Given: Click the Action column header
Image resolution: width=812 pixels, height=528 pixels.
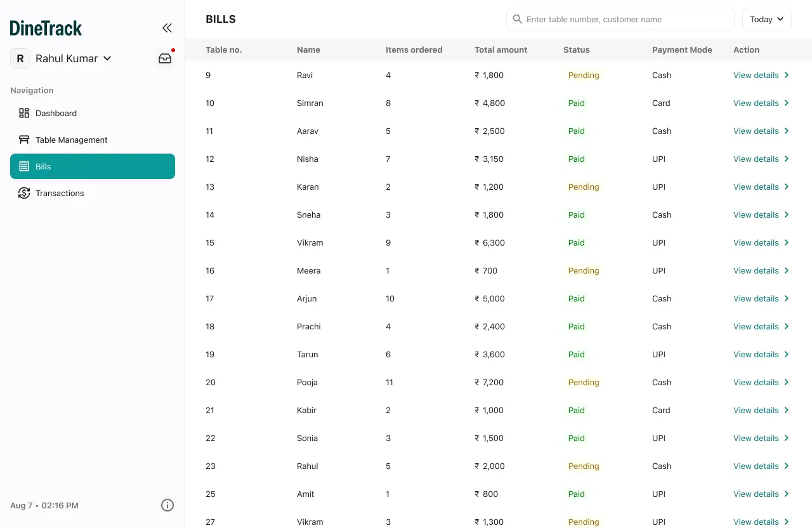Looking at the screenshot, I should point(746,49).
